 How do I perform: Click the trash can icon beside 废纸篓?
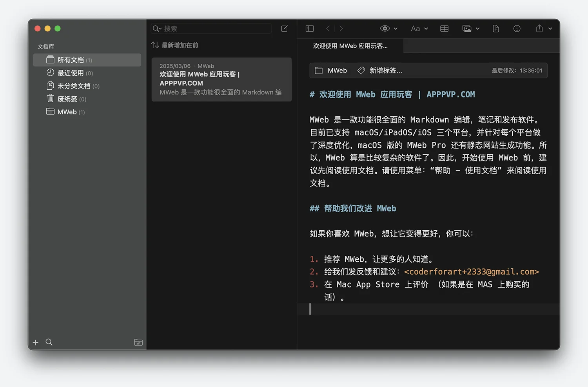tap(50, 98)
